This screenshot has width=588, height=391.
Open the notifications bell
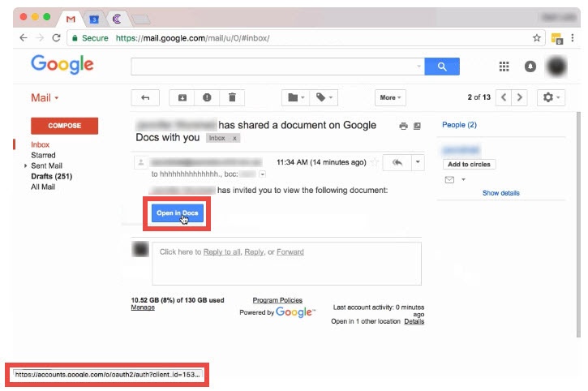pyautogui.click(x=530, y=67)
